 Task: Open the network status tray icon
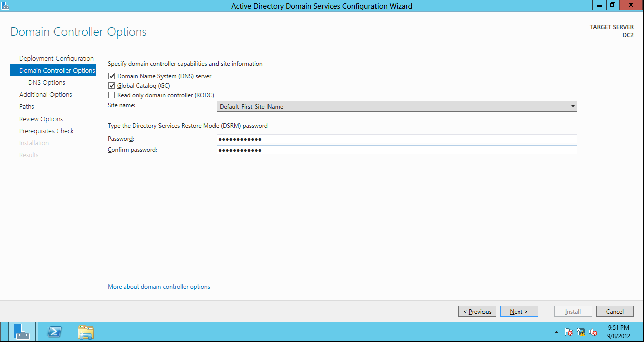[580, 332]
